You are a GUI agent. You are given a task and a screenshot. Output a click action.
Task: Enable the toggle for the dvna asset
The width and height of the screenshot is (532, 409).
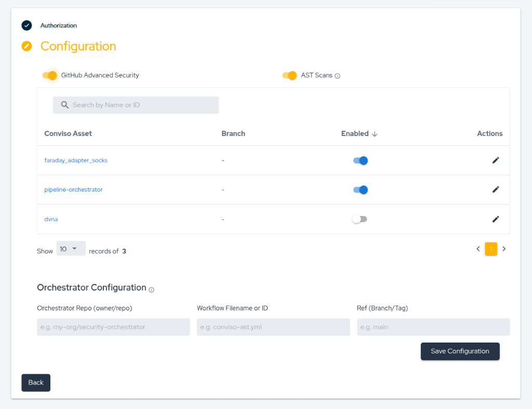point(360,219)
